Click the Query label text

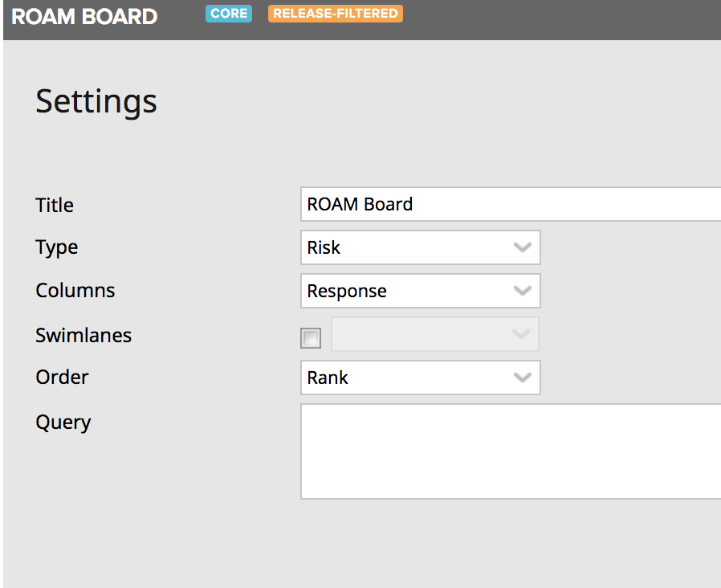(63, 422)
